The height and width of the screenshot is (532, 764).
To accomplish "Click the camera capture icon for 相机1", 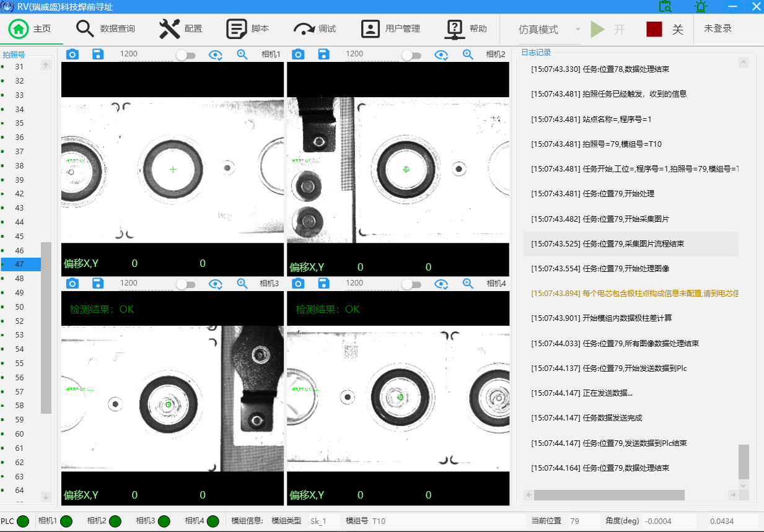I will pos(72,55).
